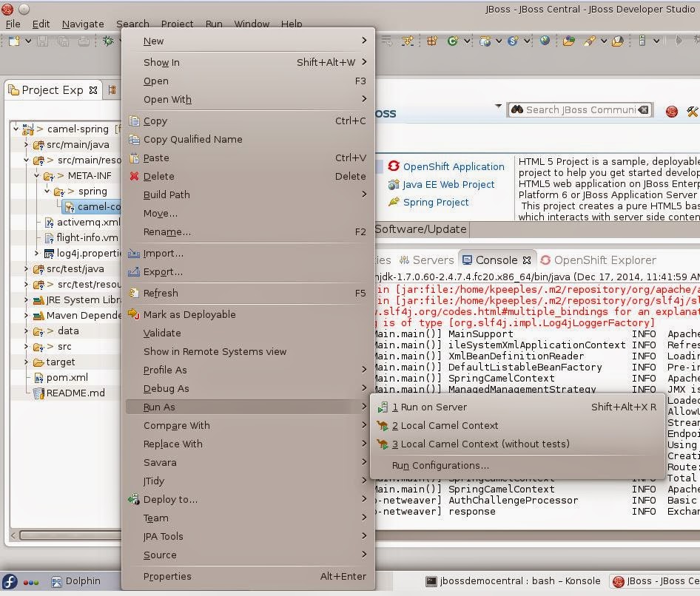
Task: Clear the Search JBoss Community field
Action: (643, 109)
